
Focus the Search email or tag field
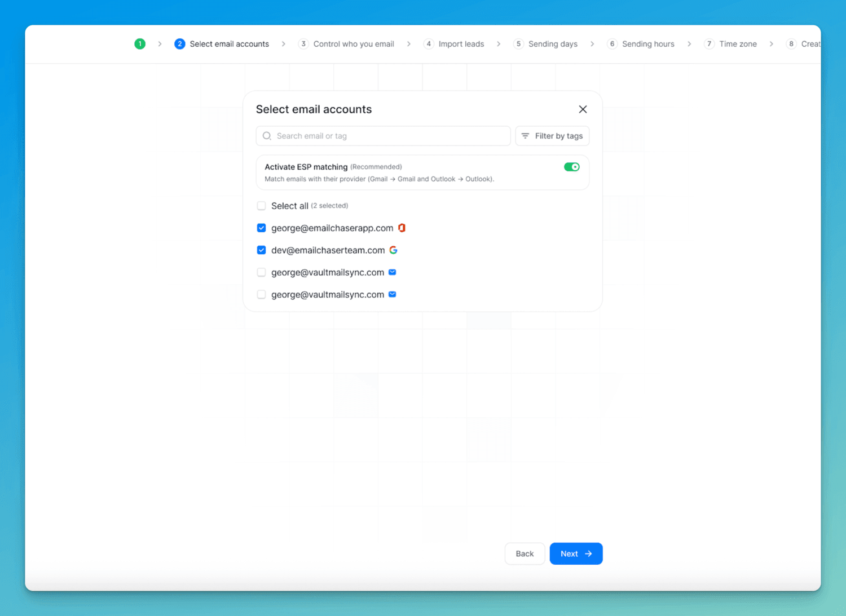point(389,136)
